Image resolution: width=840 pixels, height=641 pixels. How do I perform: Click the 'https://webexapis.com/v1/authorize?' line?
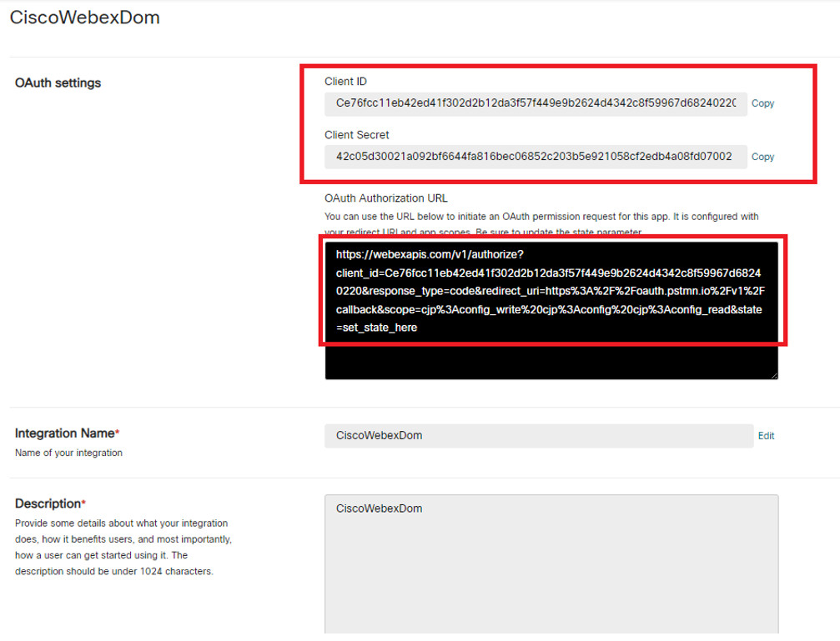point(430,255)
